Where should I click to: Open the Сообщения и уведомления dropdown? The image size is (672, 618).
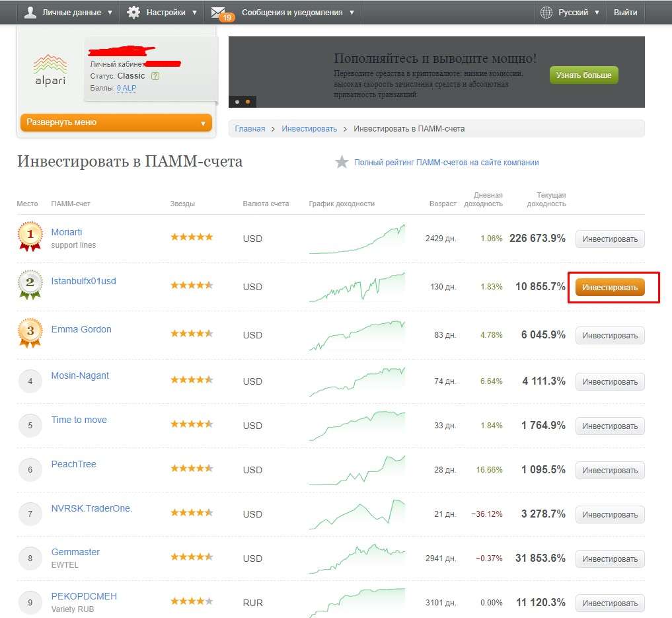pos(283,13)
